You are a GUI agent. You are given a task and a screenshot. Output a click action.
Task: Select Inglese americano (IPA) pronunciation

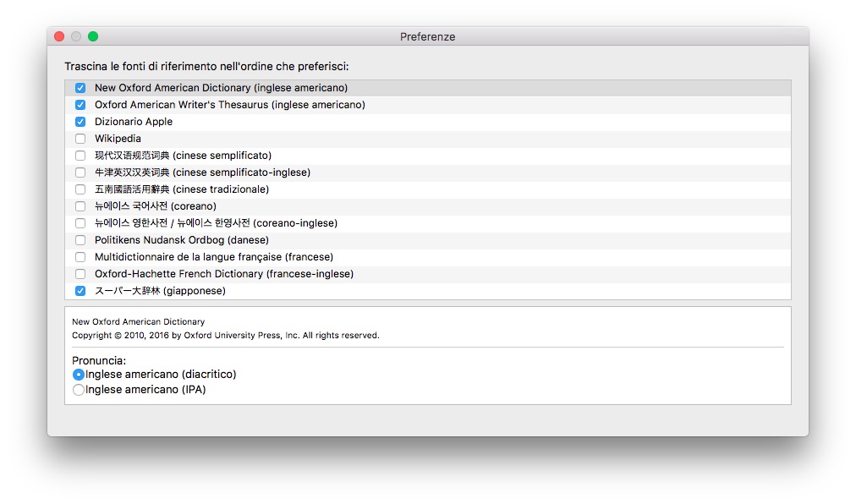click(79, 390)
